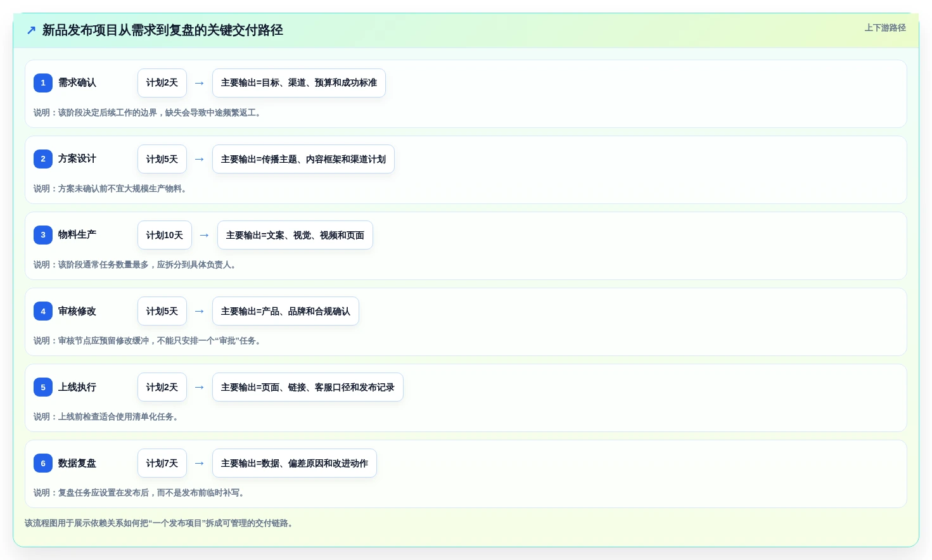Click the 计划10天 chip
This screenshot has width=932, height=560.
(165, 235)
